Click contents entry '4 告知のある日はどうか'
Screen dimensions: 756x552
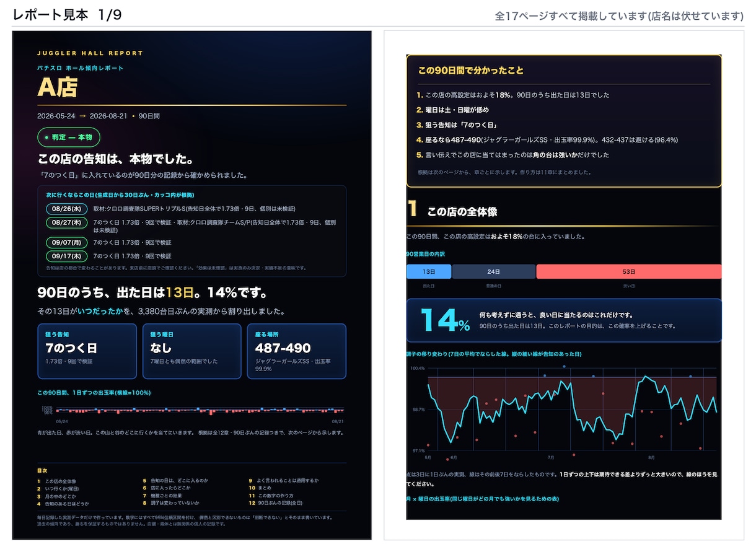click(63, 504)
